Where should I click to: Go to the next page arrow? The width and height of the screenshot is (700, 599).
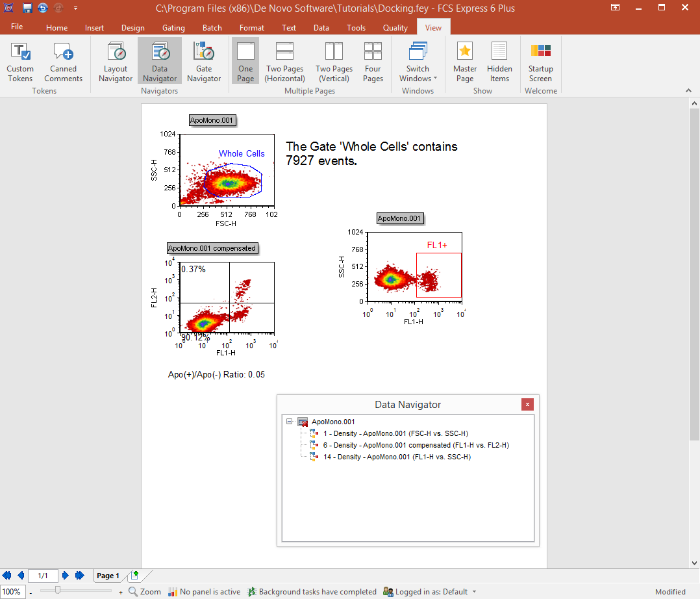pos(66,576)
